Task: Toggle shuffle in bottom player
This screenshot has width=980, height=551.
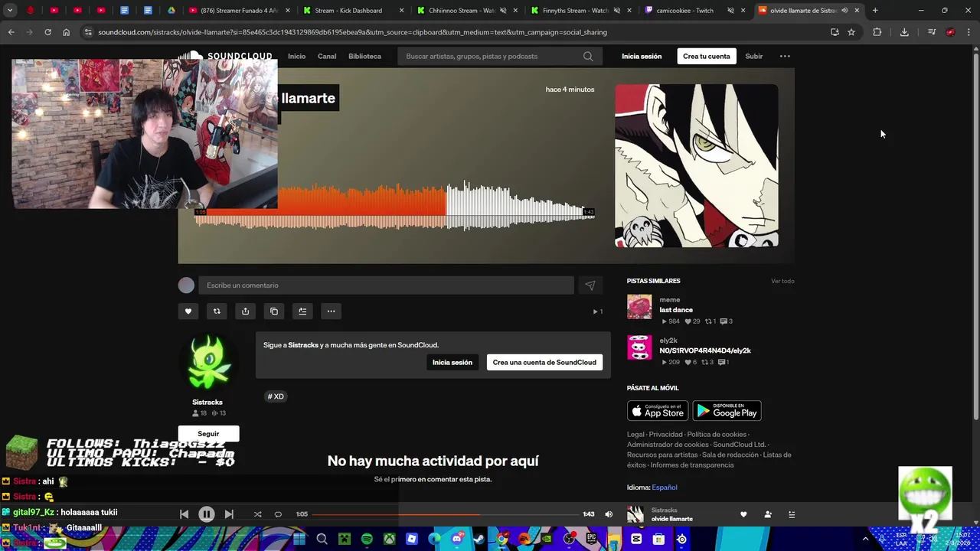Action: tap(257, 514)
